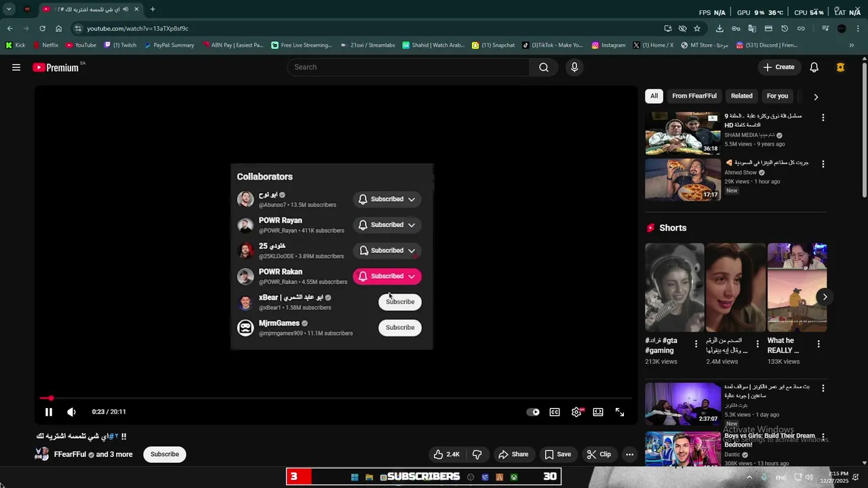Open Ahmed Show pizza video thumbnail
The image size is (868, 488).
pos(682,180)
